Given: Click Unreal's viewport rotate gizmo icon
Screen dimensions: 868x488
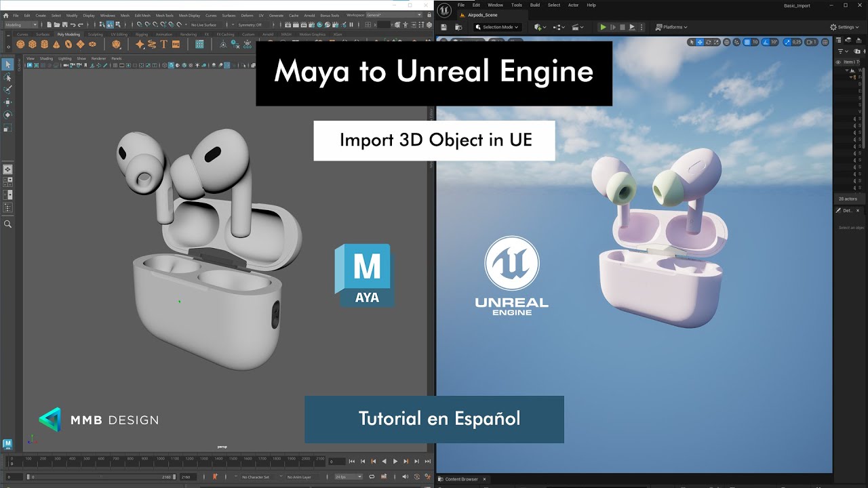Looking at the screenshot, I should pyautogui.click(x=708, y=42).
